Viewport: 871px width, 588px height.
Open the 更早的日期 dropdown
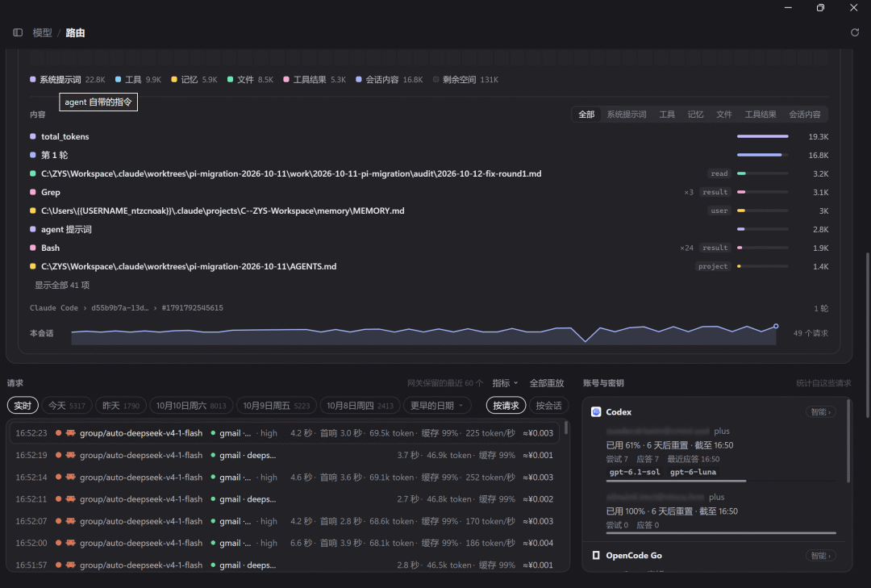pos(437,406)
